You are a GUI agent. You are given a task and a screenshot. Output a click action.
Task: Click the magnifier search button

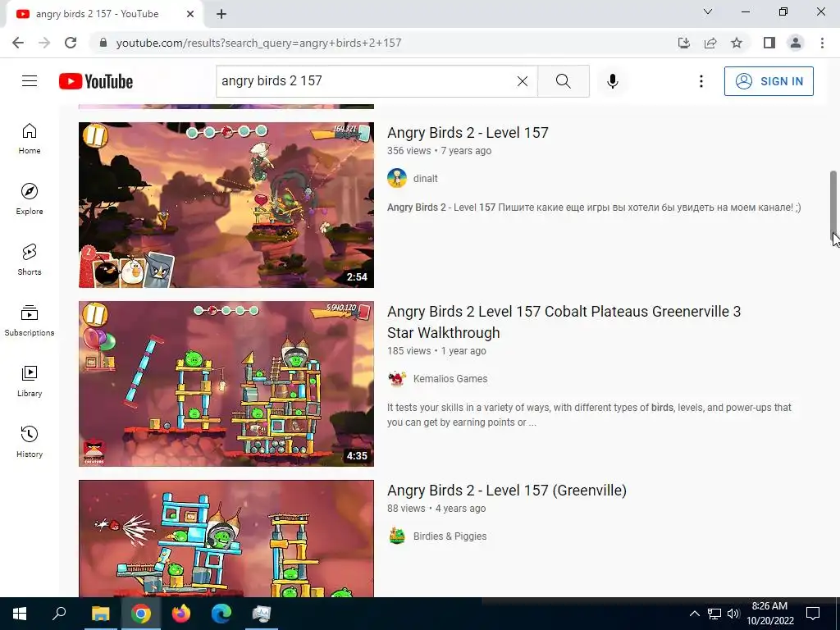563,81
